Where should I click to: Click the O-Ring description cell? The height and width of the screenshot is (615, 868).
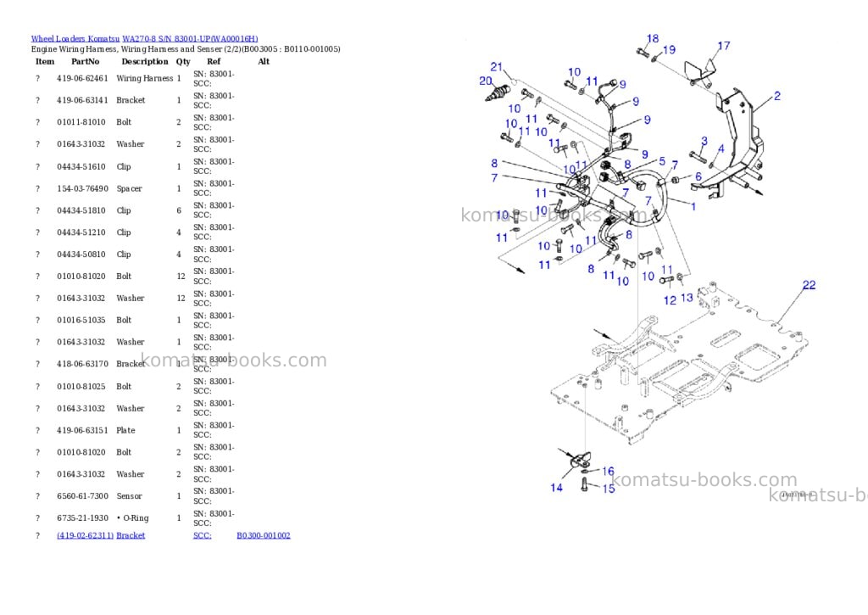(133, 518)
